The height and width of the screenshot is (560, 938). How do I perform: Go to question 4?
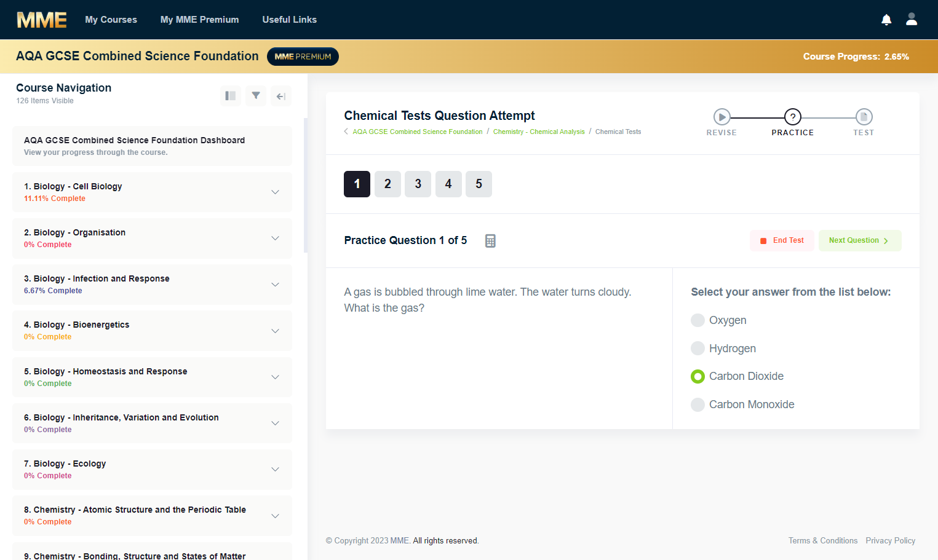448,184
